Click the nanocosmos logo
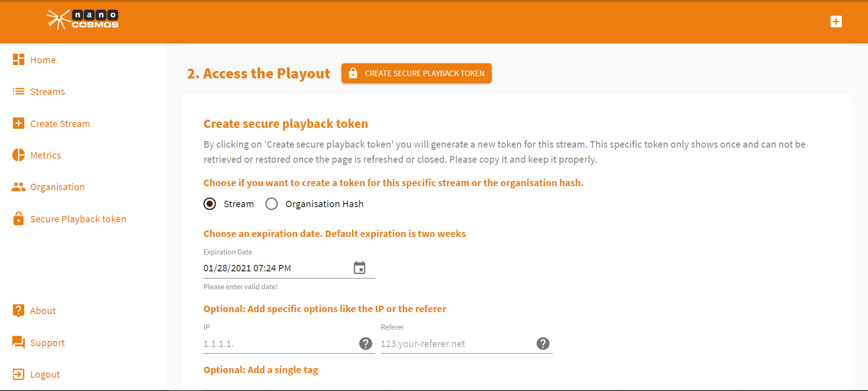Image resolution: width=868 pixels, height=391 pixels. pyautogui.click(x=82, y=20)
